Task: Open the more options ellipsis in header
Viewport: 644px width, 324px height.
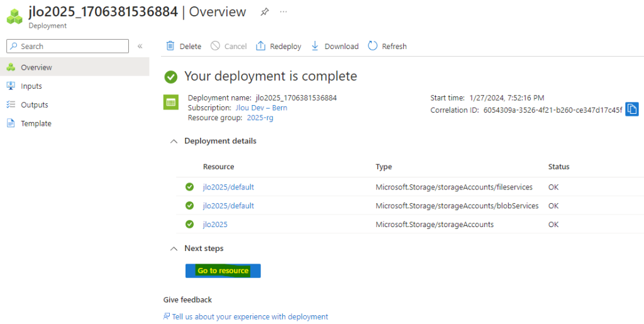Action: (284, 12)
